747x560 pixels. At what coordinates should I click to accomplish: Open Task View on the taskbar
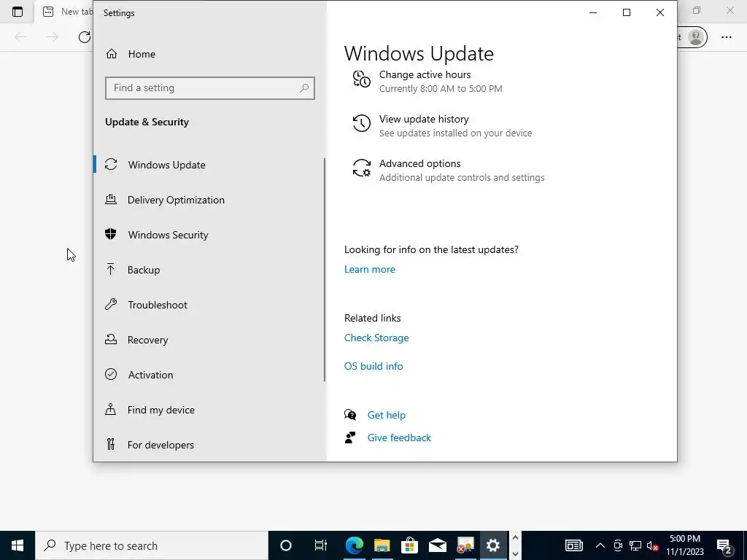tap(321, 545)
